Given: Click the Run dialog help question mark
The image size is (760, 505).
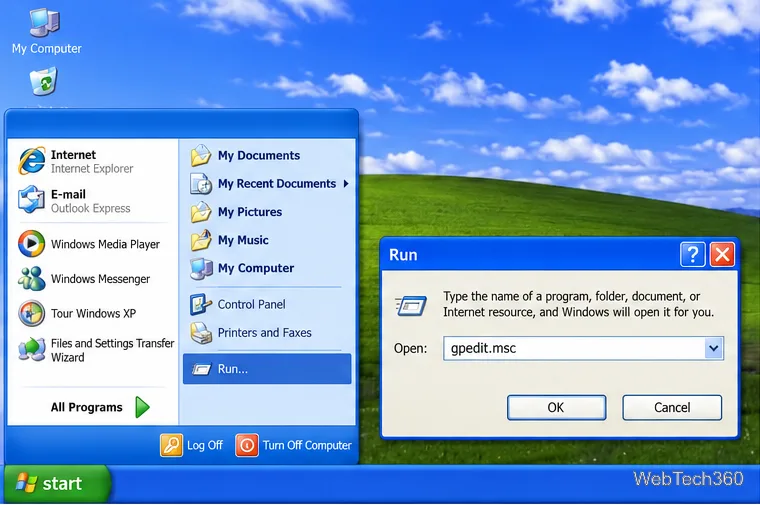Looking at the screenshot, I should (x=693, y=254).
